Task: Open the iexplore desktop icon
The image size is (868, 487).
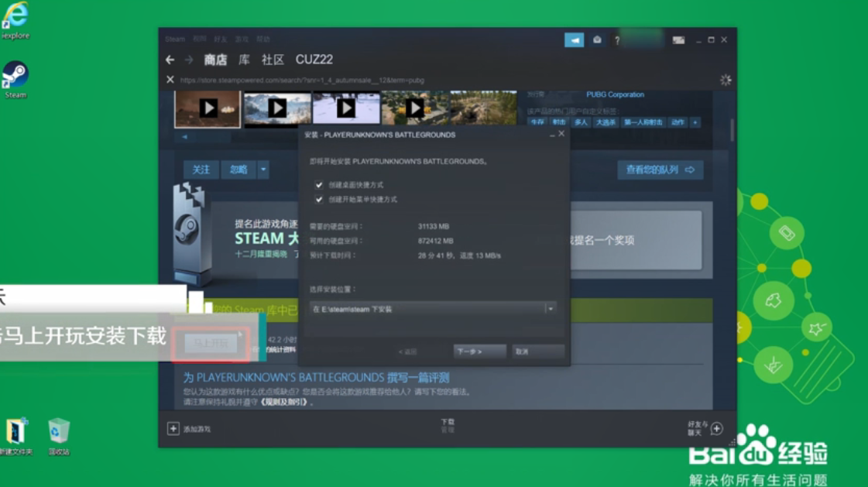Action: [x=15, y=21]
